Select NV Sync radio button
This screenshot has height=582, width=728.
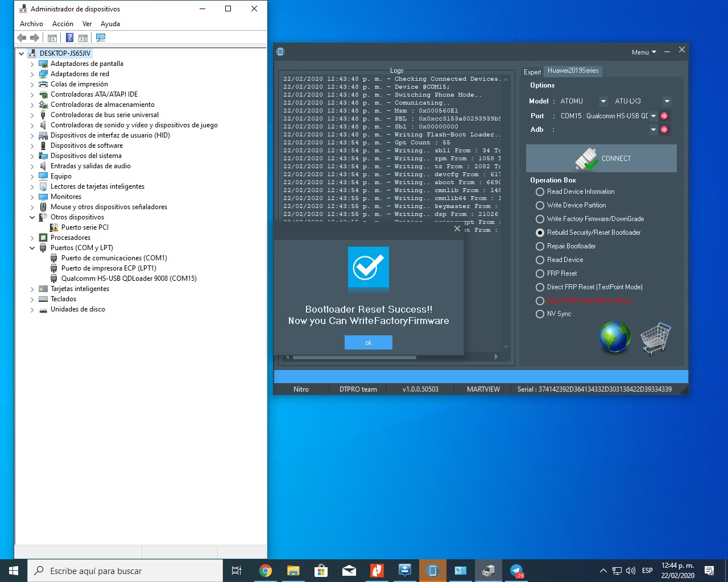coord(540,314)
